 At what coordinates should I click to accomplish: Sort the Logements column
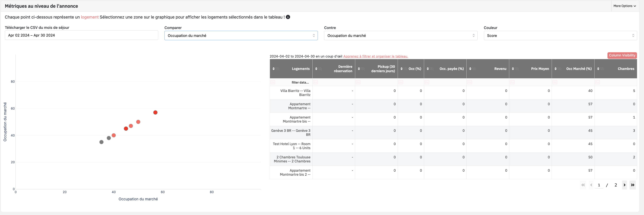(274, 69)
